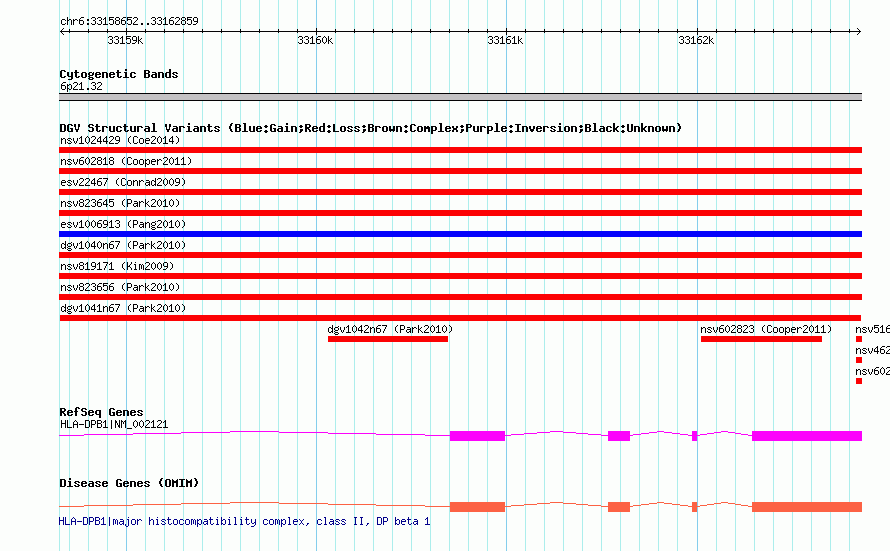Open the nsv602823 (Cooper2011) label

(766, 329)
